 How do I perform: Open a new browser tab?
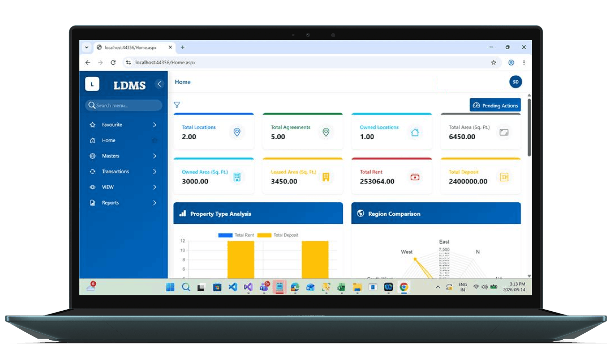183,47
